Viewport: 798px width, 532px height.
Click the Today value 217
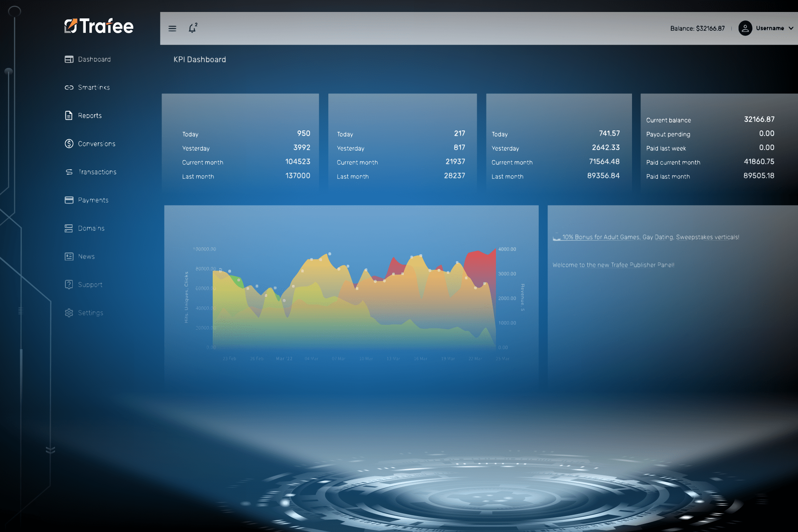tap(460, 133)
